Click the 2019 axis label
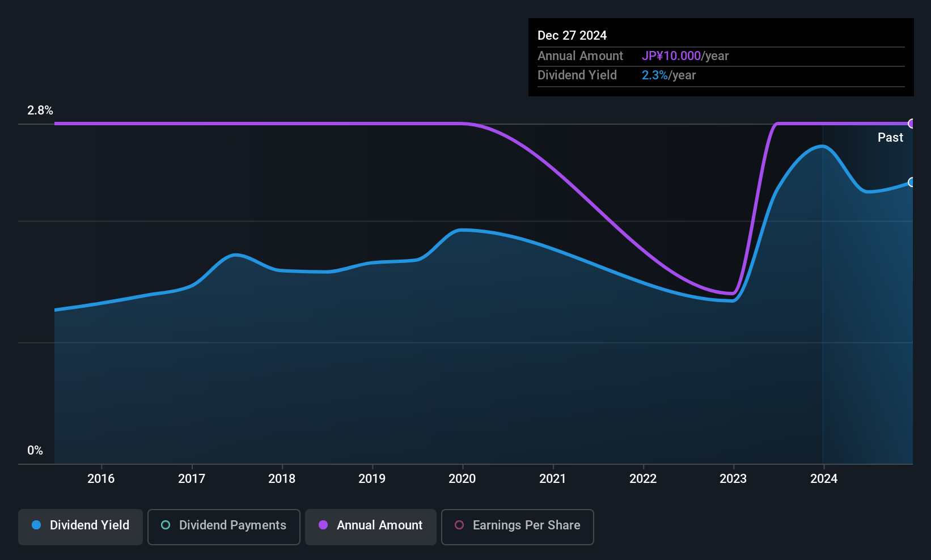This screenshot has width=931, height=560. (372, 479)
